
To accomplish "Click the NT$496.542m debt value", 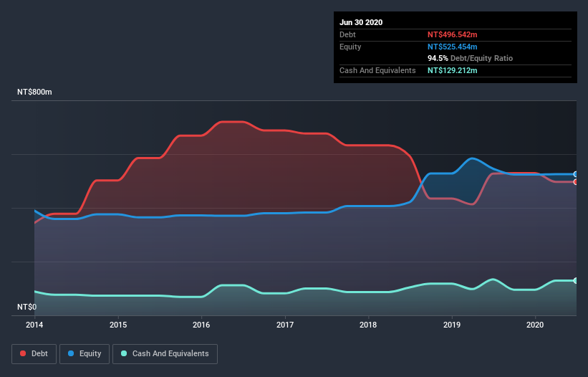I will (x=452, y=34).
